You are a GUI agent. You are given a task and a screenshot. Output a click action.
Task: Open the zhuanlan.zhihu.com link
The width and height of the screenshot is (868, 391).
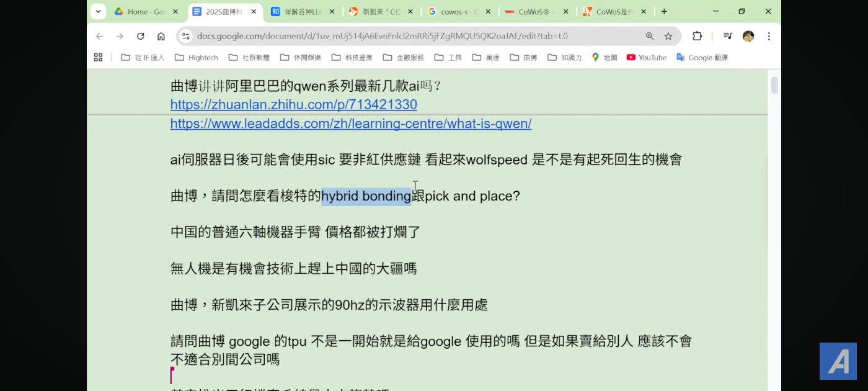click(293, 104)
